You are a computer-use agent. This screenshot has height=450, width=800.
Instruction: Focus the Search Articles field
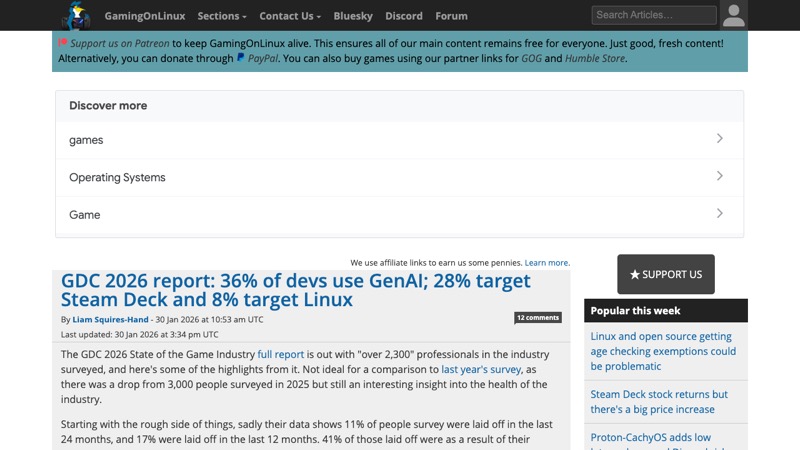(x=654, y=15)
